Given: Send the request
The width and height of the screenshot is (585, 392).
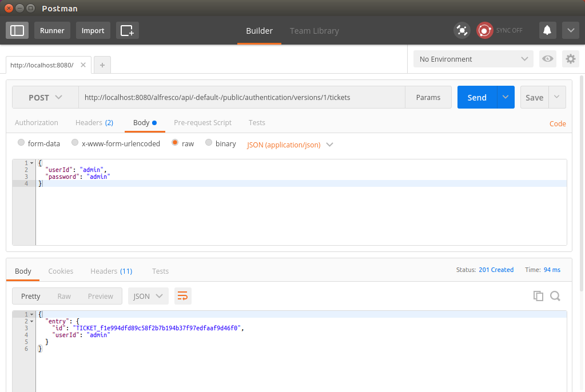Looking at the screenshot, I should pyautogui.click(x=477, y=97).
